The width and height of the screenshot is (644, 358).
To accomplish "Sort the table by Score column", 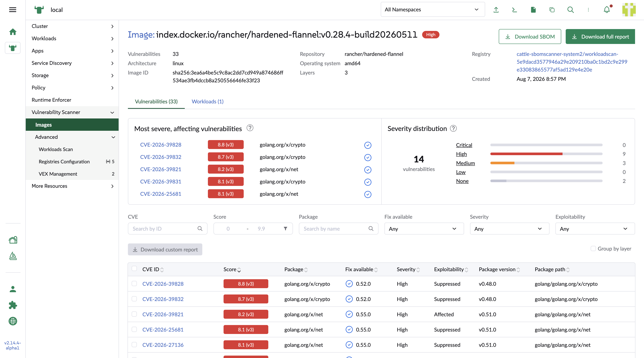I will click(232, 269).
